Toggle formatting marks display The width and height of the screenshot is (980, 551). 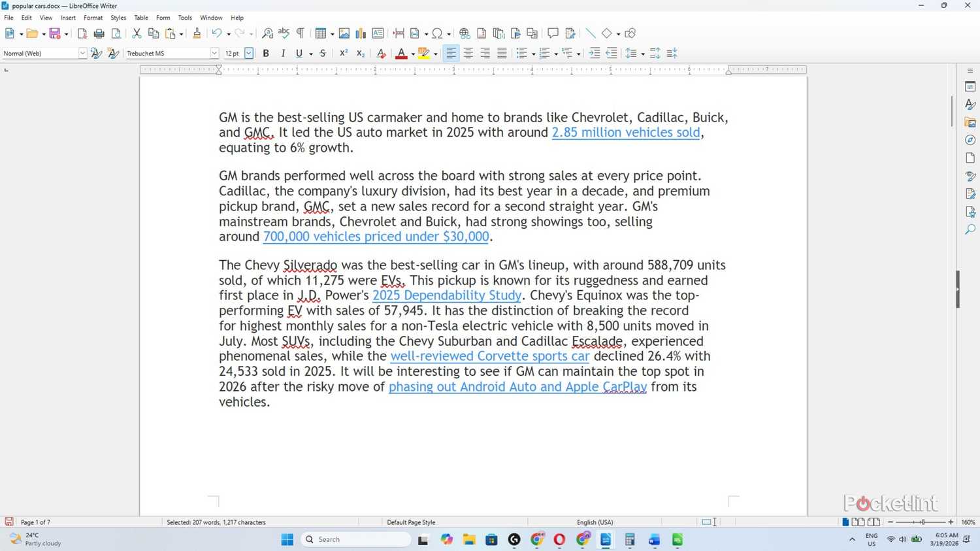coord(301,33)
